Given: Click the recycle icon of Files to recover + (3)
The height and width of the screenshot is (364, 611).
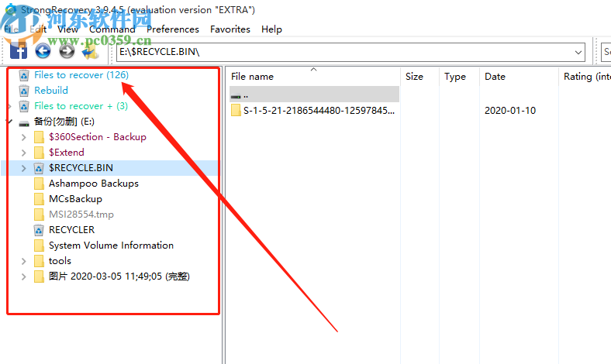Looking at the screenshot, I should [x=24, y=106].
